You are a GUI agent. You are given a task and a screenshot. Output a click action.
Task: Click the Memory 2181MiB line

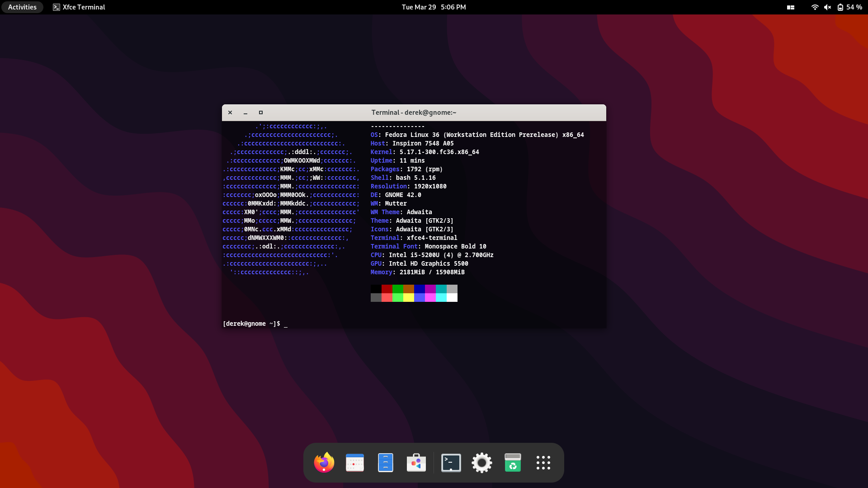418,272
